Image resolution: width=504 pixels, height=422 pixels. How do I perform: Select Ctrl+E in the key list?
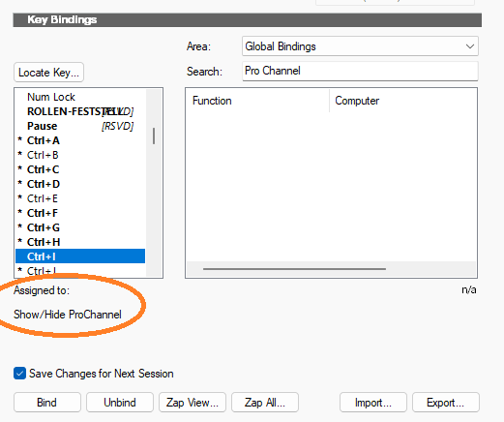coord(80,198)
